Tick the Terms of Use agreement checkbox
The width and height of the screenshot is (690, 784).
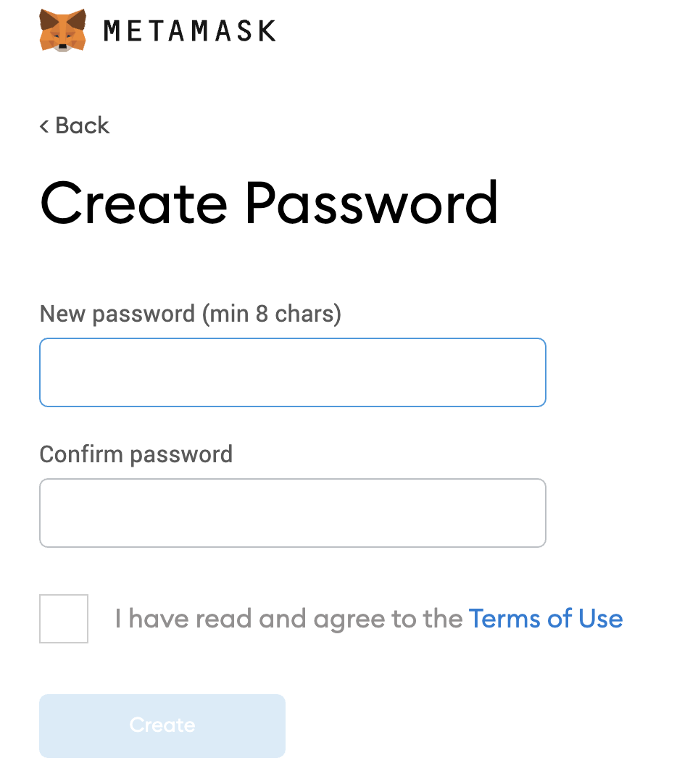click(64, 619)
